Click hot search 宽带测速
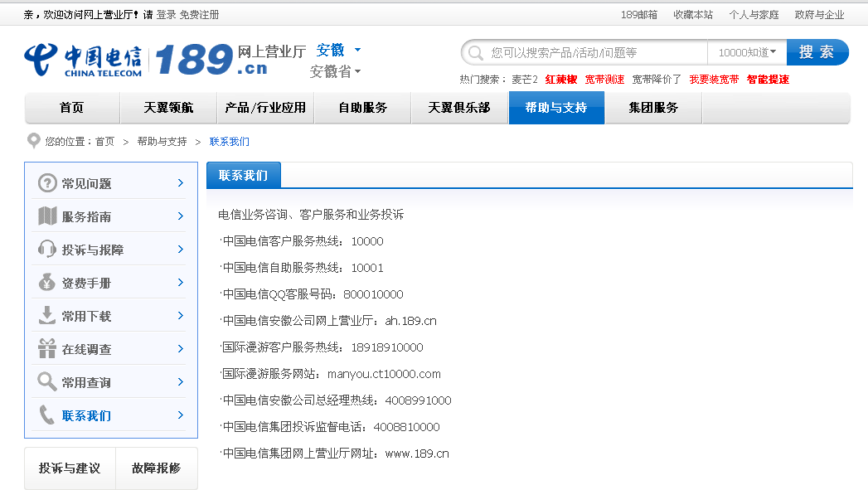Screen dimensions: 868x490 point(604,79)
